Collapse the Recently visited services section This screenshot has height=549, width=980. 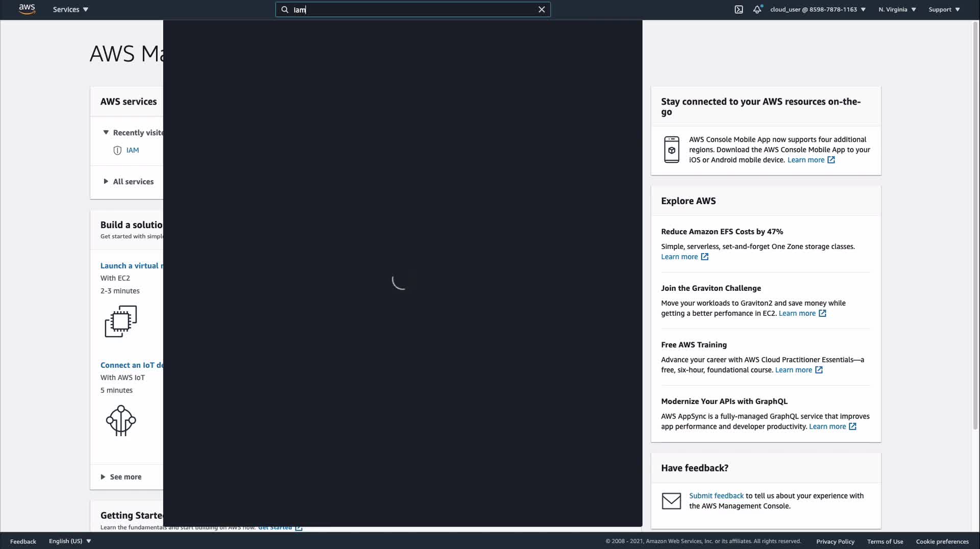133,132
